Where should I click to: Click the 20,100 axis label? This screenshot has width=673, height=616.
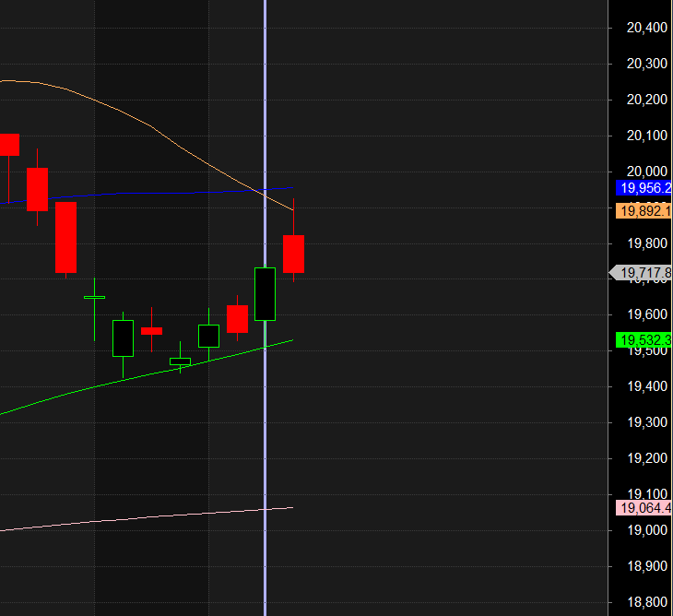[647, 136]
